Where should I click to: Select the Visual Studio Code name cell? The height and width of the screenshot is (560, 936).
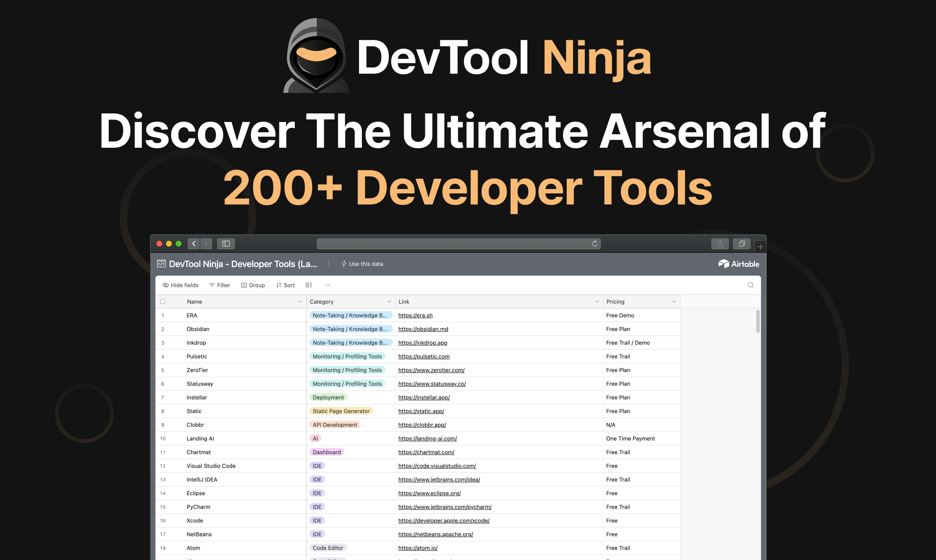(231, 466)
